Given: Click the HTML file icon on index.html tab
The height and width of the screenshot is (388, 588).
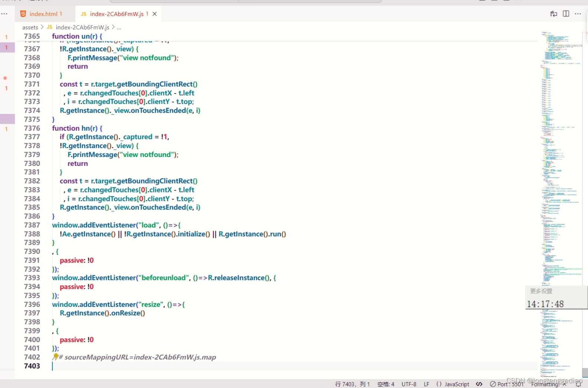Looking at the screenshot, I should coord(23,14).
